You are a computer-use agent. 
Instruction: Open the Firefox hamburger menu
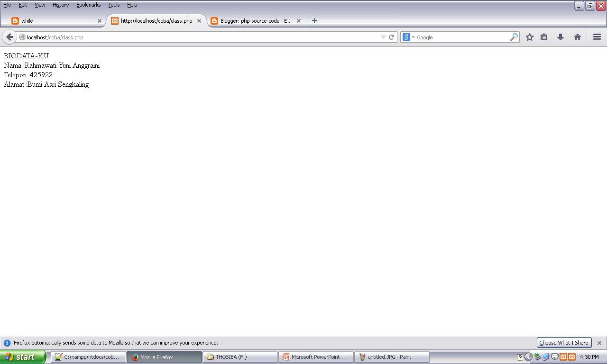597,37
